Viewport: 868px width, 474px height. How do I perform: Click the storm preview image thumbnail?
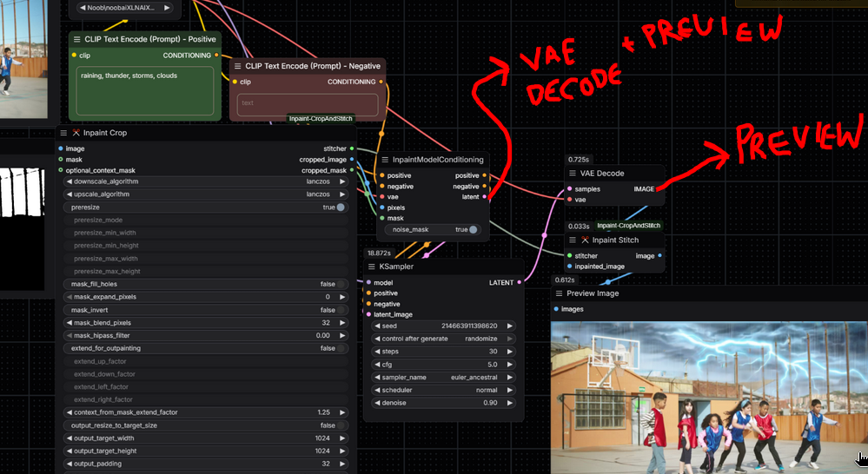pyautogui.click(x=709, y=398)
